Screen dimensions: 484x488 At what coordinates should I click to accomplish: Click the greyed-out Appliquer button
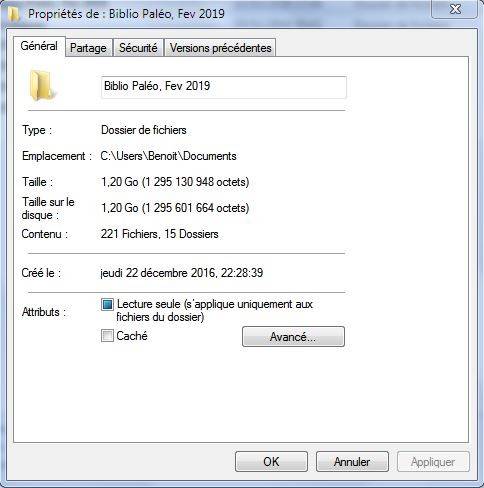[433, 462]
